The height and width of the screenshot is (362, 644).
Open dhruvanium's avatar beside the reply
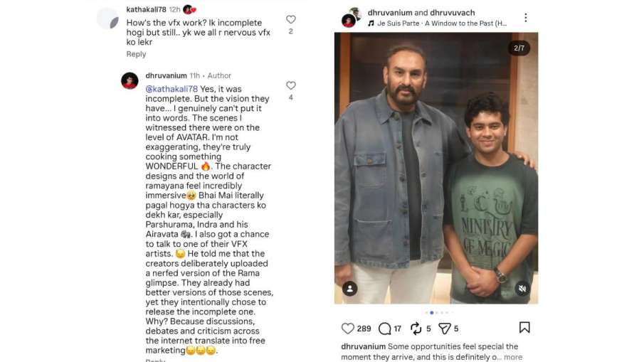pos(130,81)
